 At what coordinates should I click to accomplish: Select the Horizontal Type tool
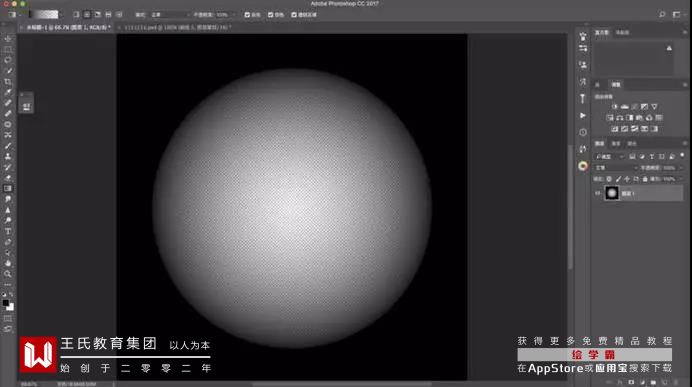[8, 231]
